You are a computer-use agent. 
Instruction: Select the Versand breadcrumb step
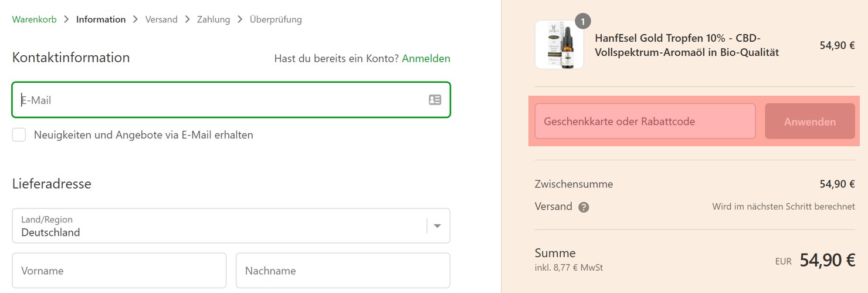point(161,19)
